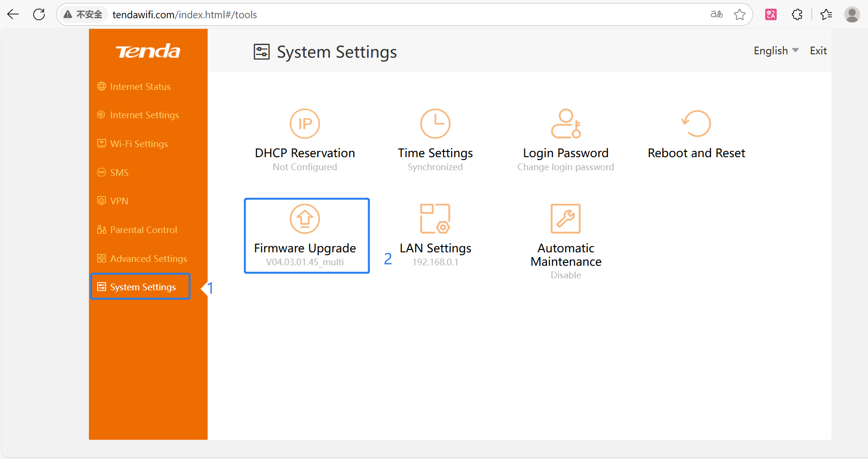Select SMS in the sidebar
Image resolution: width=868 pixels, height=459 pixels.
tap(119, 173)
